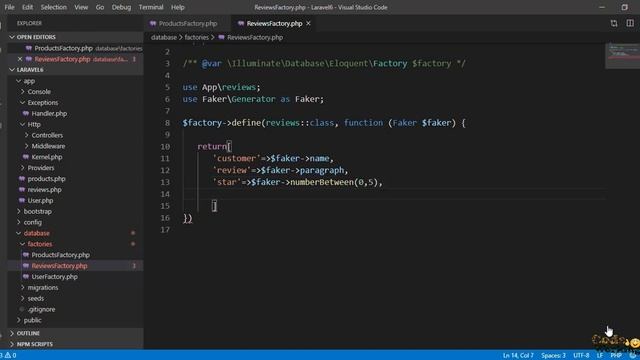
Task: Open the Go menu
Action: point(100,7)
